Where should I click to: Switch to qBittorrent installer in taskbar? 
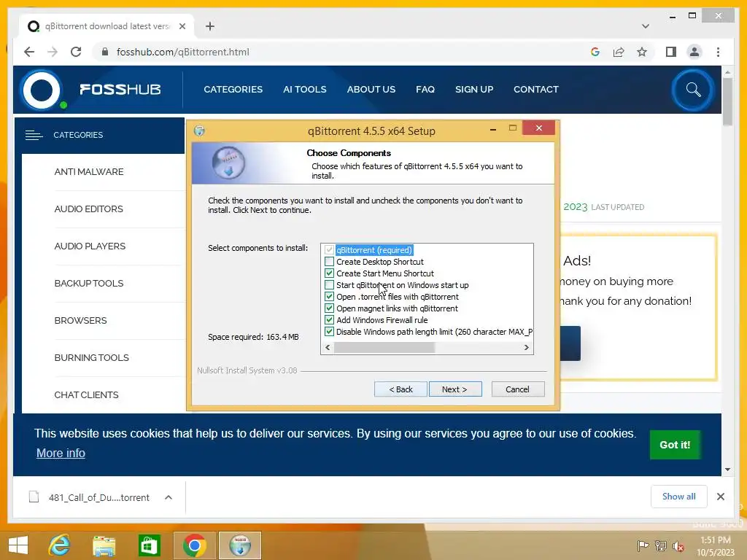(x=240, y=545)
